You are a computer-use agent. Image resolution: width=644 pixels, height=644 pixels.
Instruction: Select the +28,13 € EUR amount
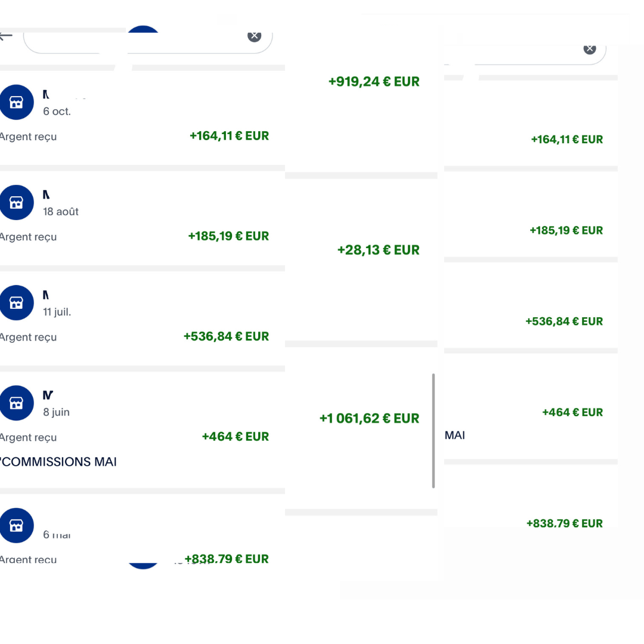(x=378, y=250)
